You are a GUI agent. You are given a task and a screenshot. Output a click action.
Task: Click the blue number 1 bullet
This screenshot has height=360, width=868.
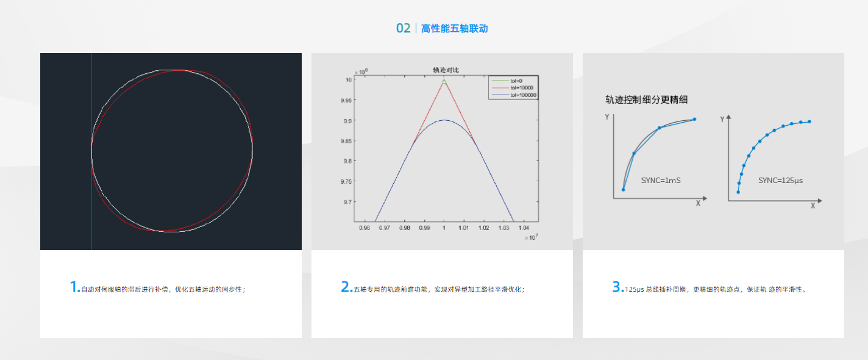74,287
